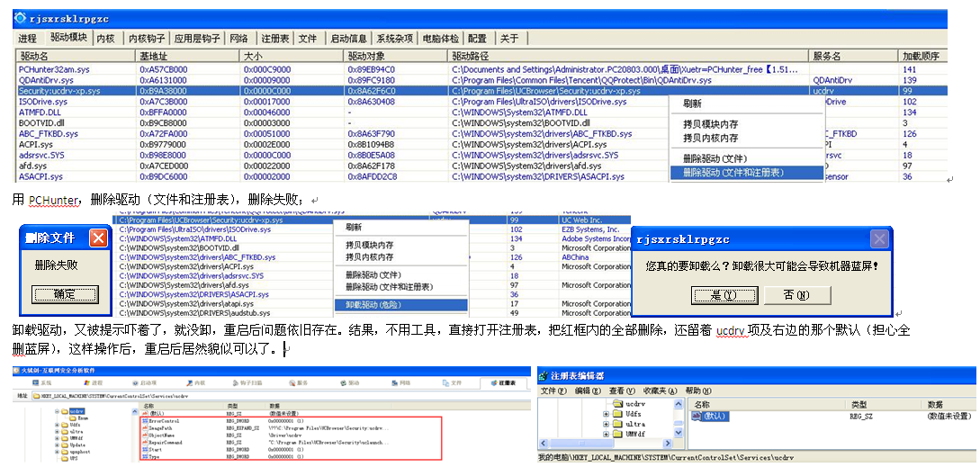The width and height of the screenshot is (980, 476).
Task: Switch to the 应用层钩子 tab in PCHunter
Action: (197, 39)
